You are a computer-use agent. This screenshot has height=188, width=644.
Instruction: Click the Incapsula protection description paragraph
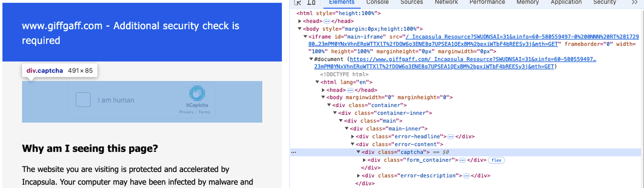(137, 175)
